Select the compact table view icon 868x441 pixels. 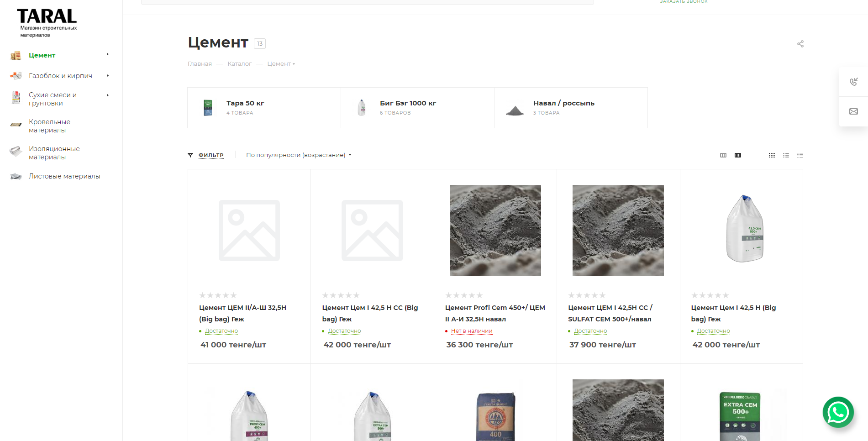point(800,155)
